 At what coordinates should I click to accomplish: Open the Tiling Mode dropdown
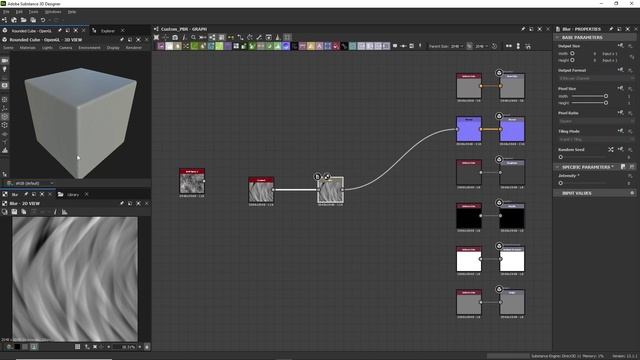pyautogui.click(x=596, y=139)
